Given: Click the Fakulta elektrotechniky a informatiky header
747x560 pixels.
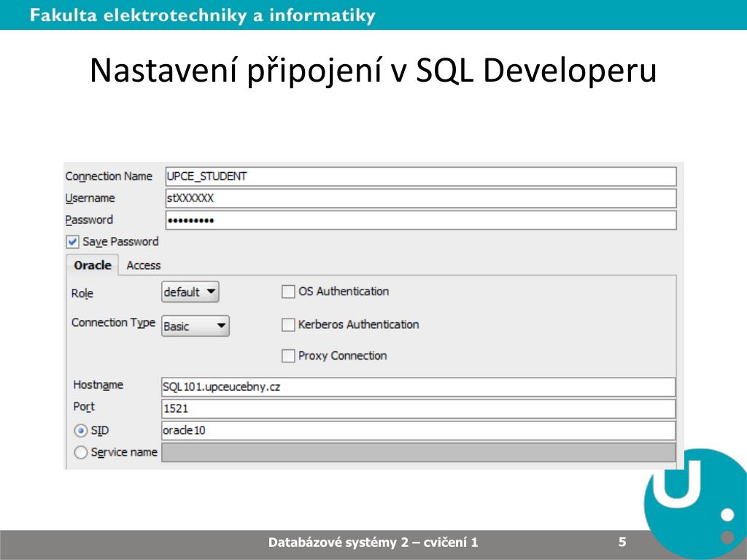Looking at the screenshot, I should 203,15.
